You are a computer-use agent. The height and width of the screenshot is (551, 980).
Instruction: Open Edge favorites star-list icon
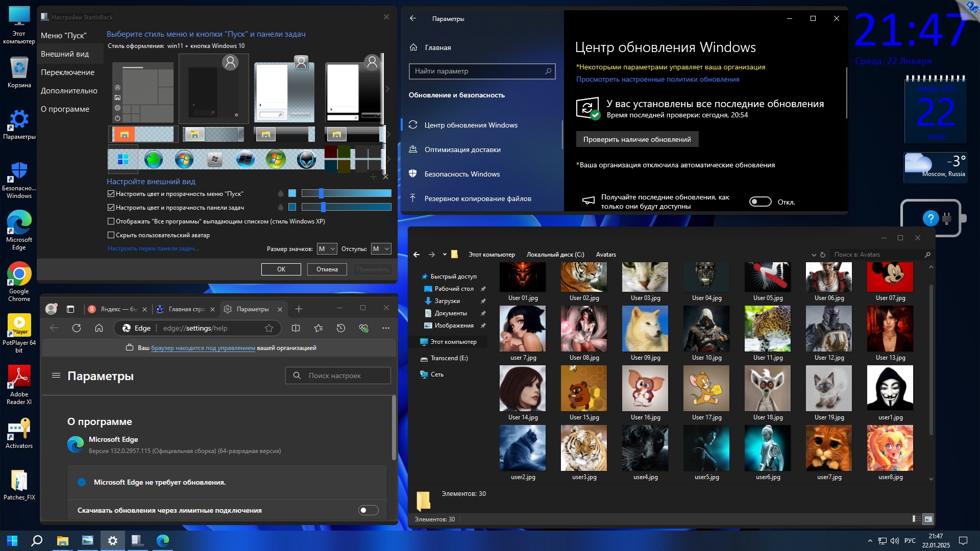coord(318,328)
